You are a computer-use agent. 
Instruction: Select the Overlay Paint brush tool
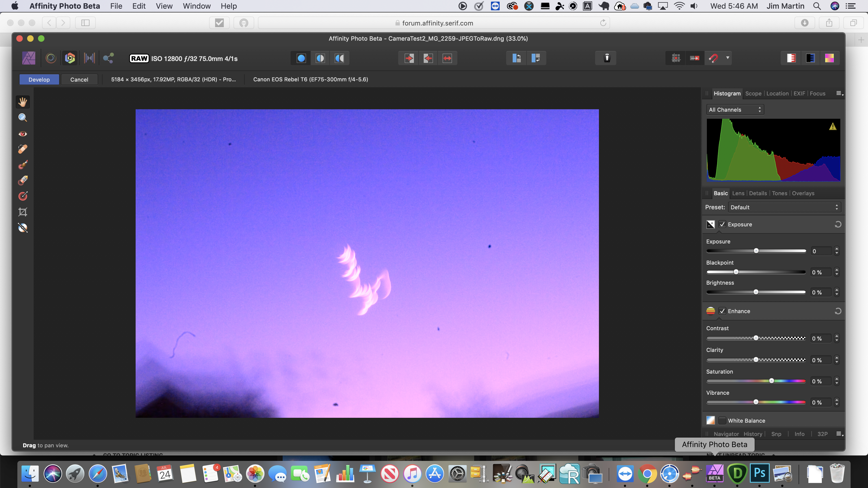coord(23,165)
